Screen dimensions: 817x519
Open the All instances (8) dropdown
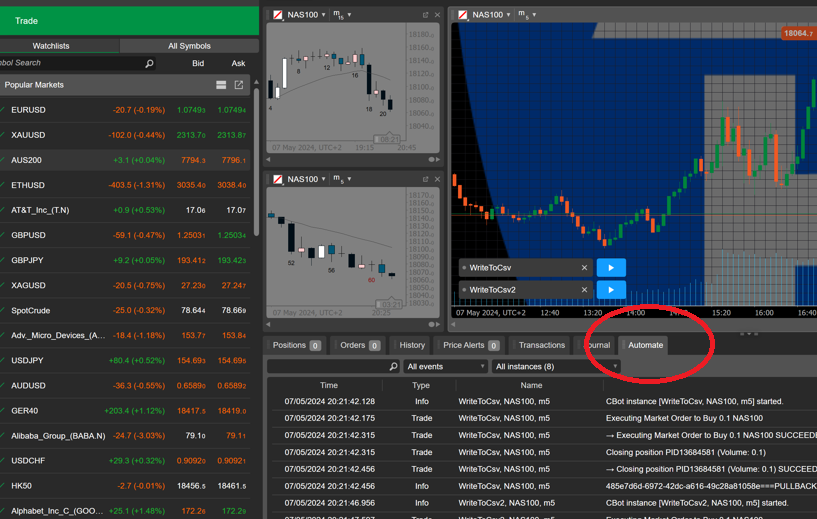coord(556,366)
